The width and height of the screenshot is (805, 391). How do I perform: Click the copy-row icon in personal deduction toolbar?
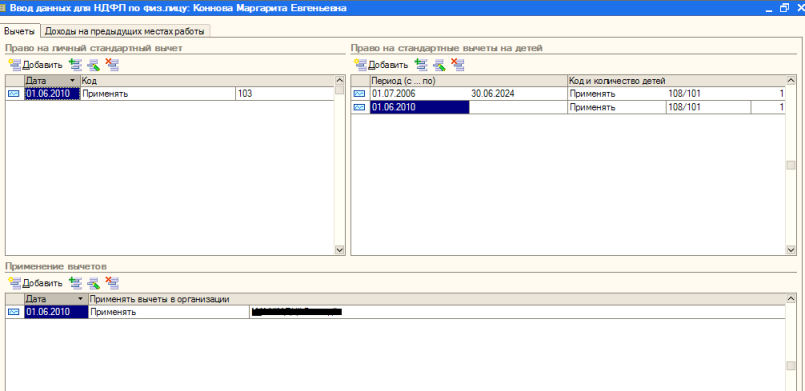coord(75,65)
